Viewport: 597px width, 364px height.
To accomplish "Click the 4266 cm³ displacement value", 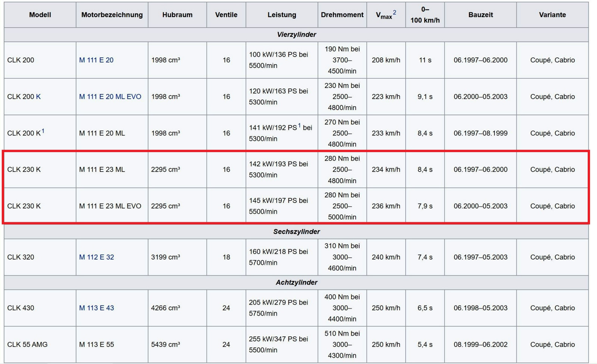I will tap(165, 308).
